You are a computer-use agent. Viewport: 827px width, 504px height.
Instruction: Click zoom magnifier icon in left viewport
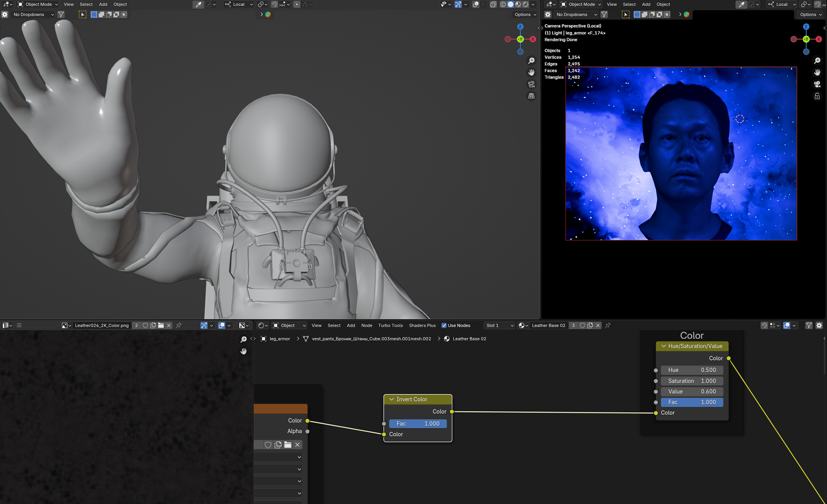532,61
